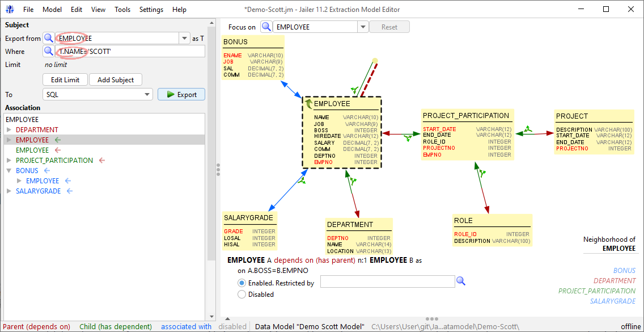The height and width of the screenshot is (332, 644).
Task: Select the Enabled. Restricted by radio button
Action: click(242, 283)
